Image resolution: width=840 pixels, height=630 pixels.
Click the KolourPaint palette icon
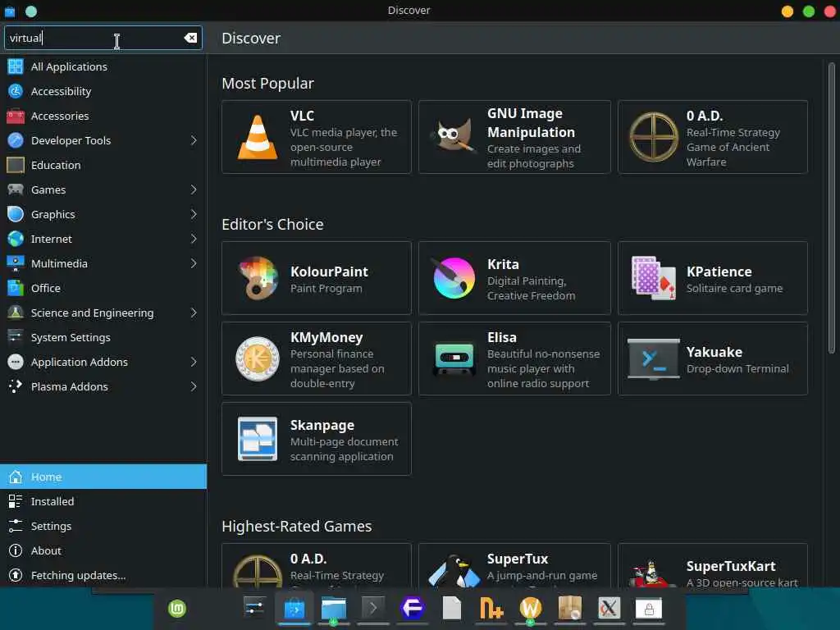[x=258, y=278]
